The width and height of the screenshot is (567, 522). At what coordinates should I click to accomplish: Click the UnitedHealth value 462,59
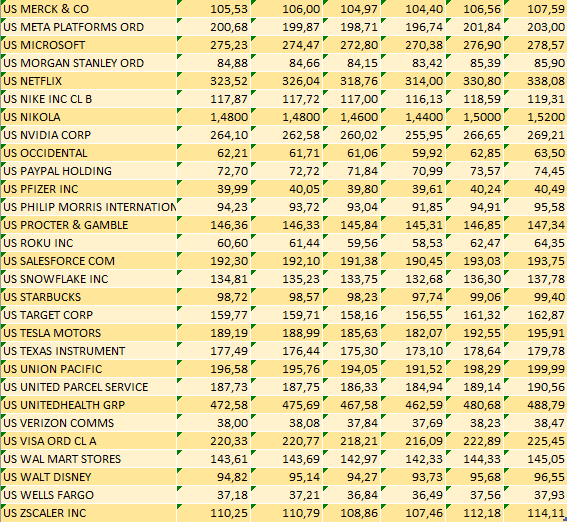click(413, 405)
